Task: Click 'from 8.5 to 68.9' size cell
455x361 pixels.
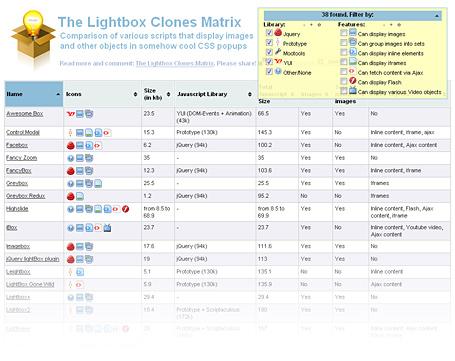Action: click(157, 212)
